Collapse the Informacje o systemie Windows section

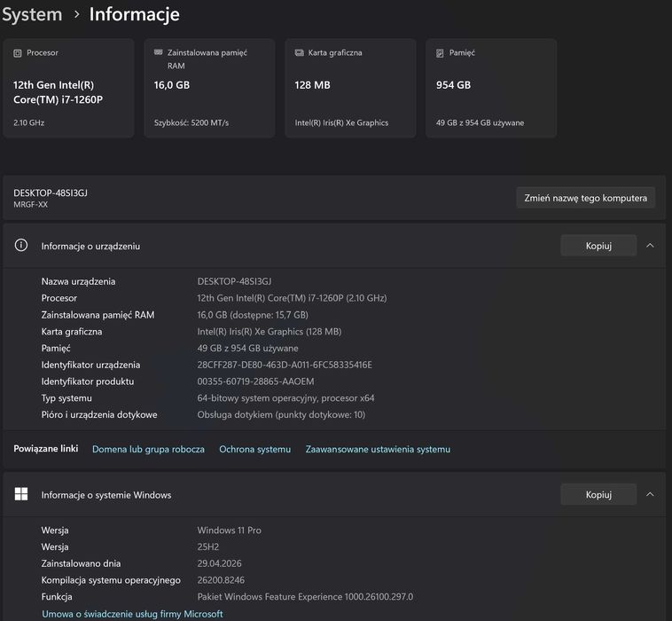[650, 494]
